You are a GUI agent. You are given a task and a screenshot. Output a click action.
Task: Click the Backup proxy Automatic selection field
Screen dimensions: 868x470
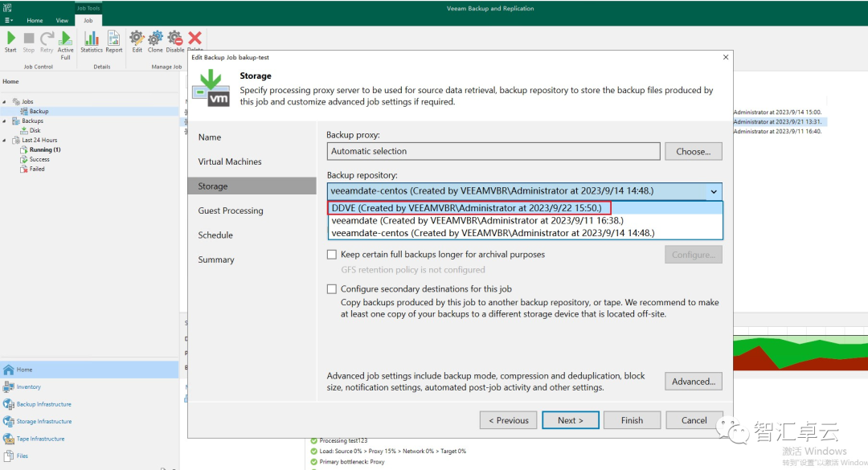point(493,151)
